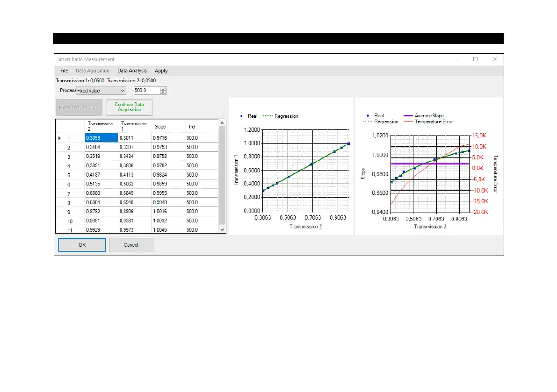Click the Measure Now (F12) button

pyautogui.click(x=79, y=107)
